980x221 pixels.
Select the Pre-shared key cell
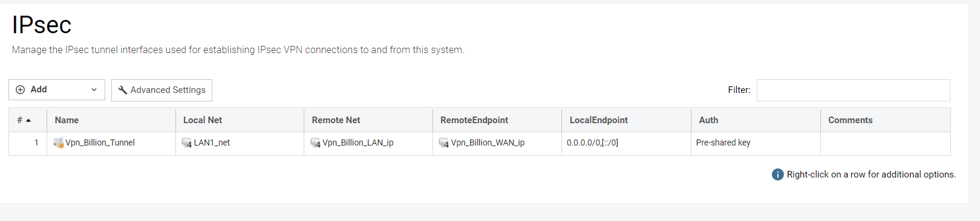756,143
